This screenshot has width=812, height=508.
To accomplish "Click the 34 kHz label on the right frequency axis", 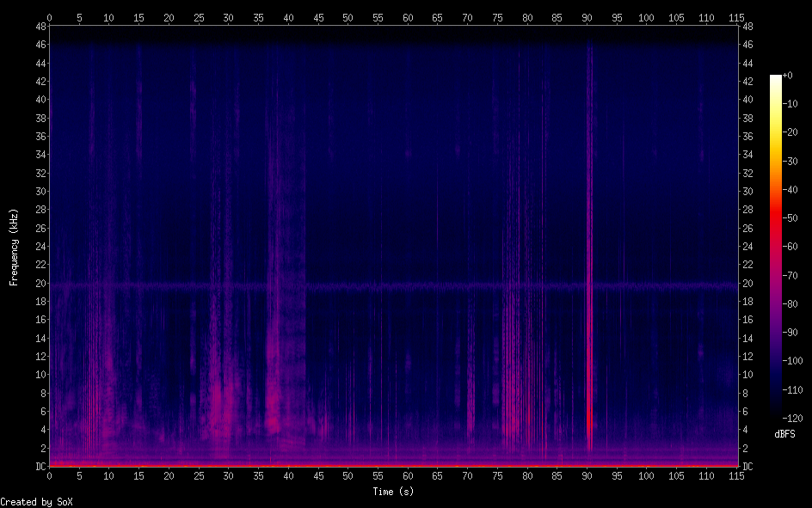I will [x=747, y=155].
